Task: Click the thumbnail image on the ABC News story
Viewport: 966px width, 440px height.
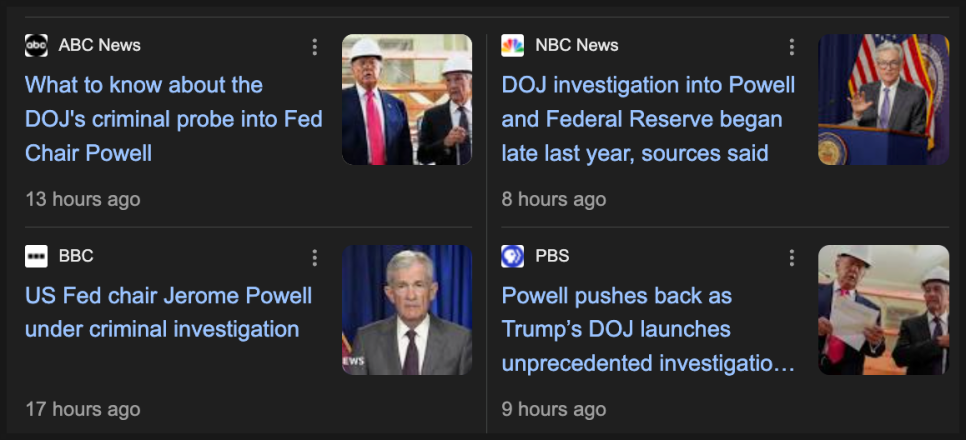Action: (407, 100)
